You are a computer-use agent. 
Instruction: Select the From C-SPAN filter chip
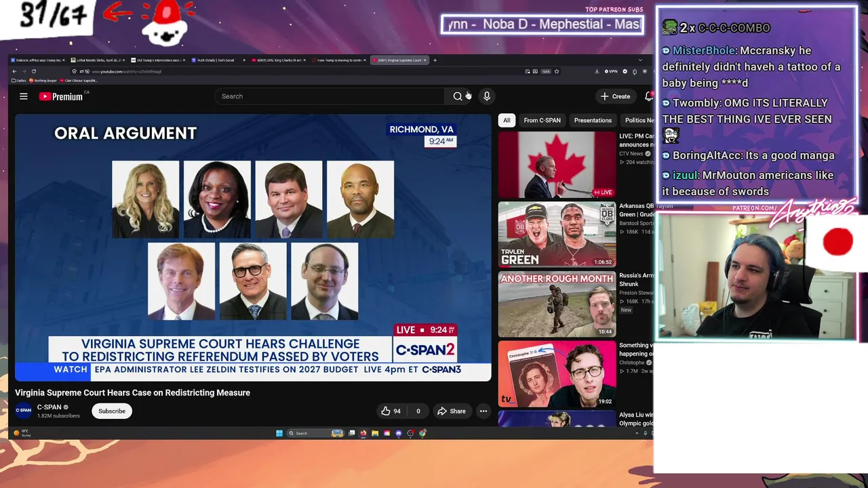pyautogui.click(x=542, y=120)
